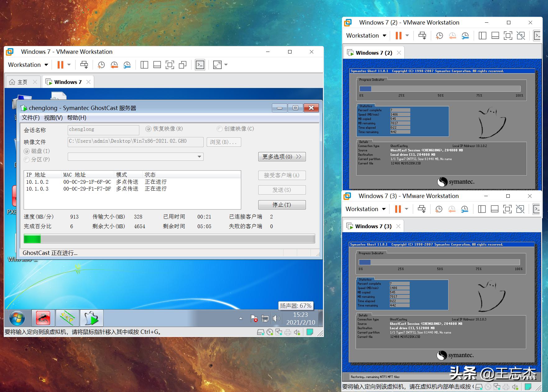The height and width of the screenshot is (392, 548).
Task: Click the GhostCast transfer progress bar
Action: pyautogui.click(x=169, y=238)
